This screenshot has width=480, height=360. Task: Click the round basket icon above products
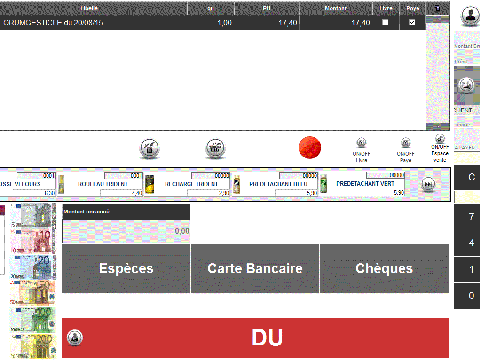click(x=215, y=148)
